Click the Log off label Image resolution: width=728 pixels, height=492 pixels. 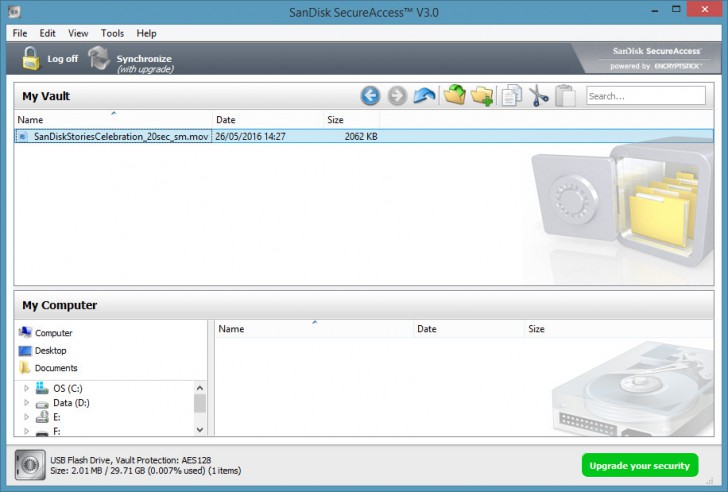(x=63, y=59)
